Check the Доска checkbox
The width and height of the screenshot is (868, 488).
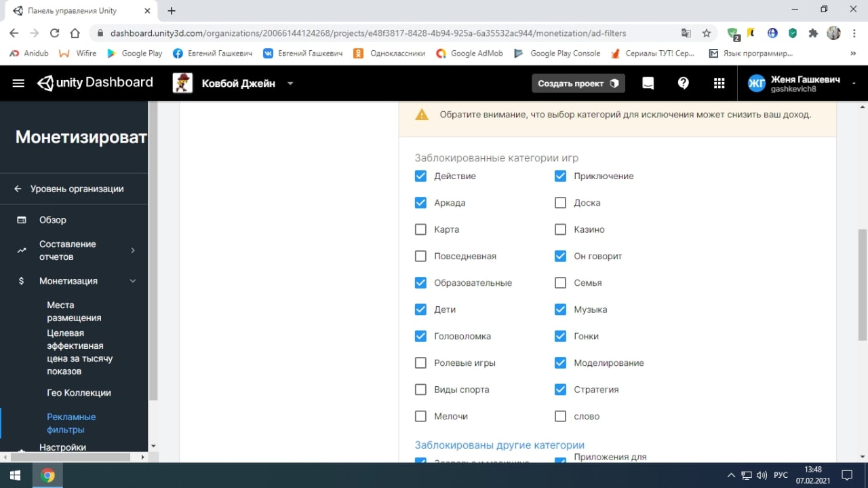[x=560, y=202]
